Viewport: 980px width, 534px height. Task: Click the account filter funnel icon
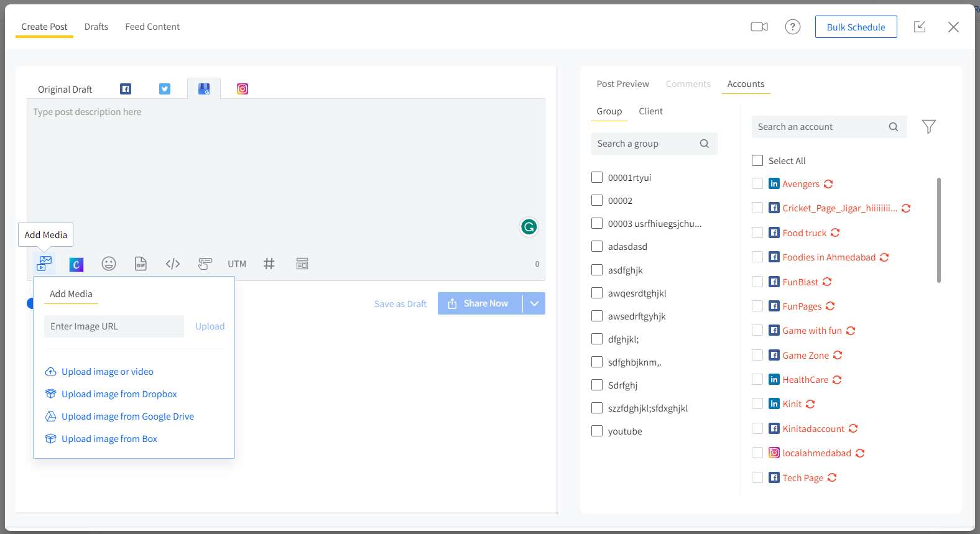(928, 127)
